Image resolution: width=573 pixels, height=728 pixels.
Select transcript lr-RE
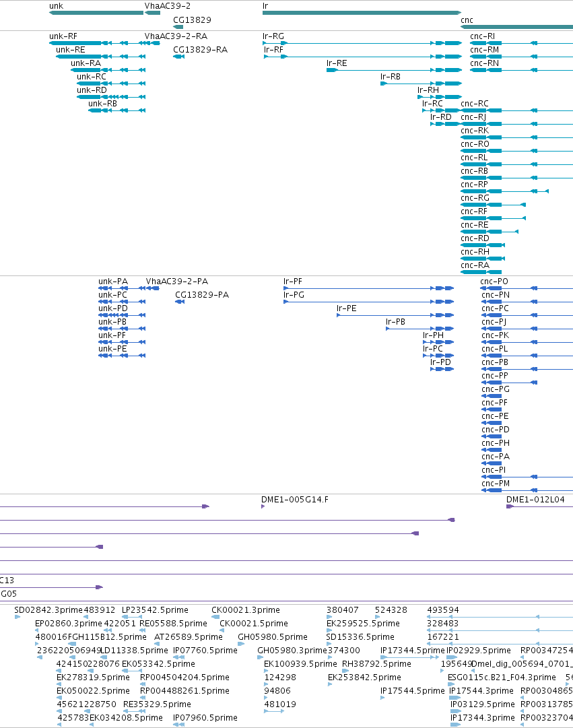[394, 70]
